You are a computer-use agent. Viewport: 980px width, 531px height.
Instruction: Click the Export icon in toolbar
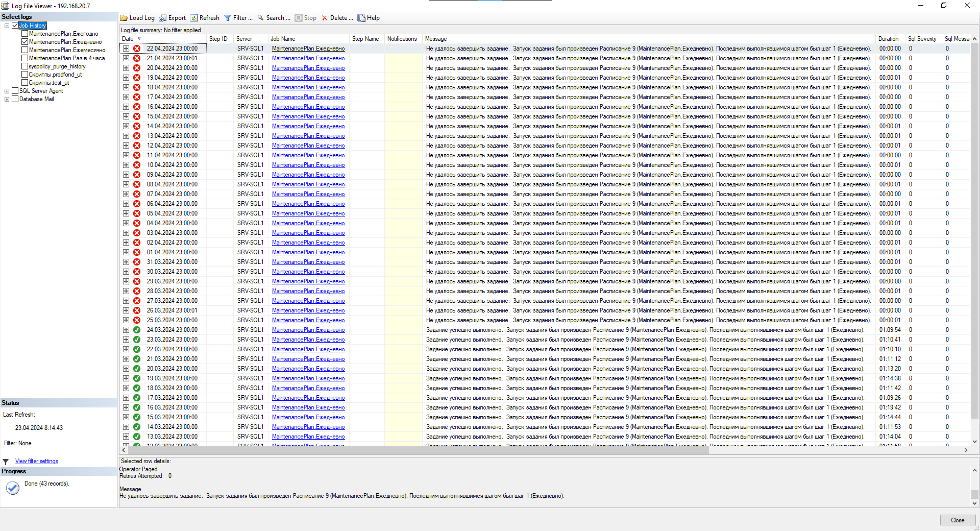tap(163, 18)
